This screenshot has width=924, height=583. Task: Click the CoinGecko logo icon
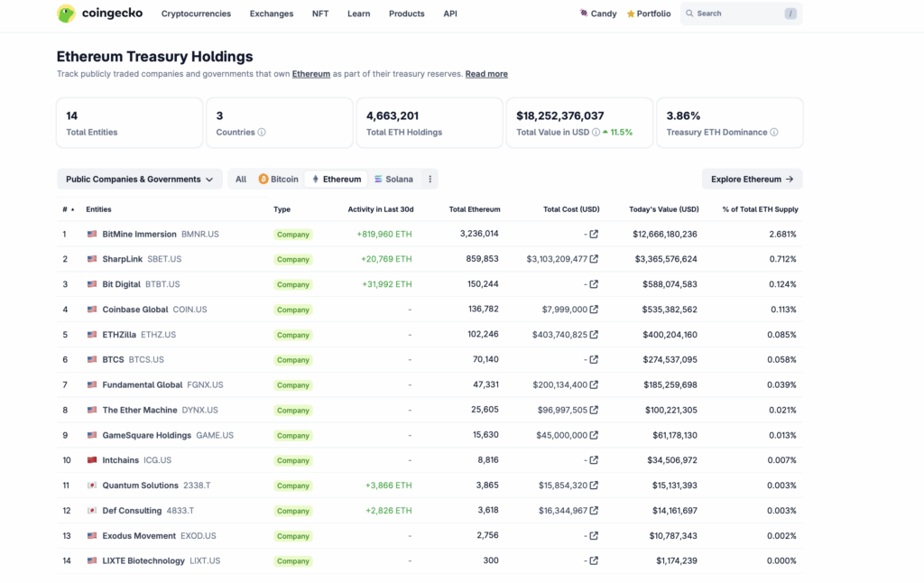[66, 13]
